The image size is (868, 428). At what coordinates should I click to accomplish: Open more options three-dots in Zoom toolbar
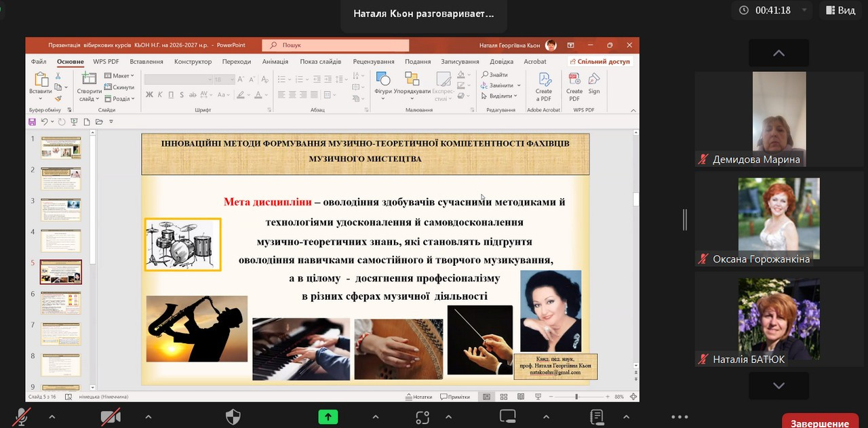pos(679,417)
